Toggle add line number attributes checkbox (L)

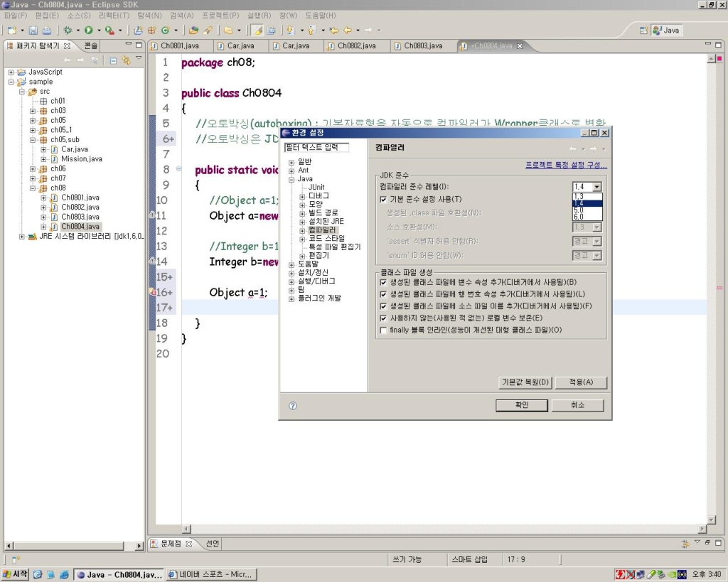[x=383, y=294]
